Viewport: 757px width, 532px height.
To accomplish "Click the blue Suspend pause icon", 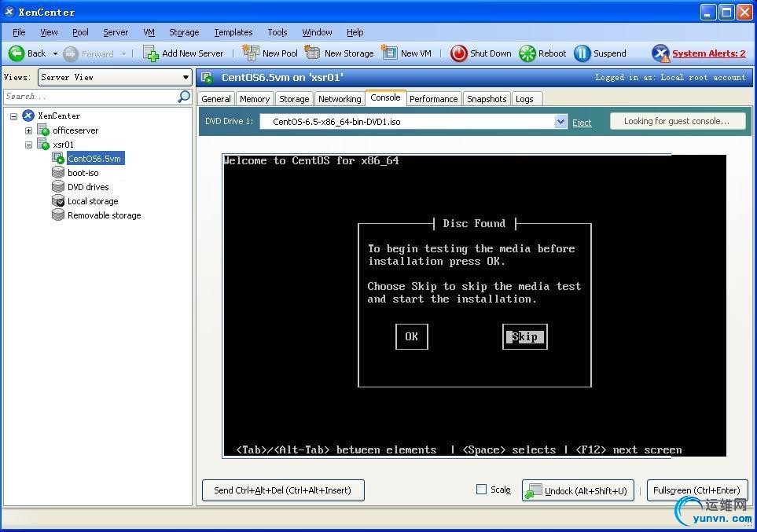I will (x=582, y=53).
